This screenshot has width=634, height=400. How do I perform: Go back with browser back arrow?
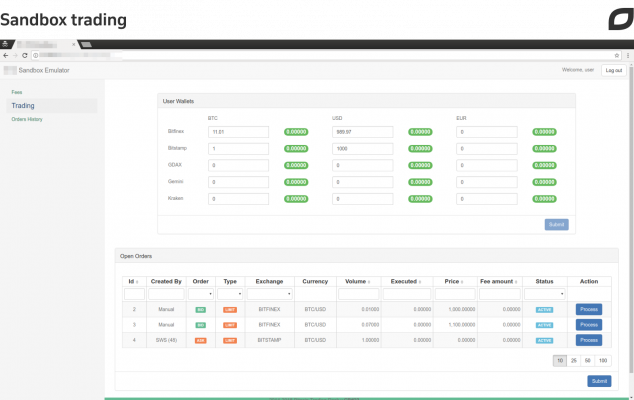click(x=6, y=55)
